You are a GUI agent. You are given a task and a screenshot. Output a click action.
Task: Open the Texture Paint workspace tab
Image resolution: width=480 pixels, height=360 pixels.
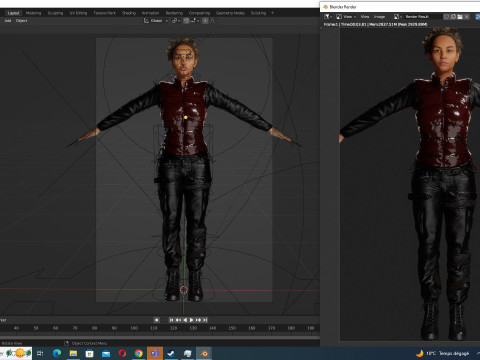pos(104,13)
